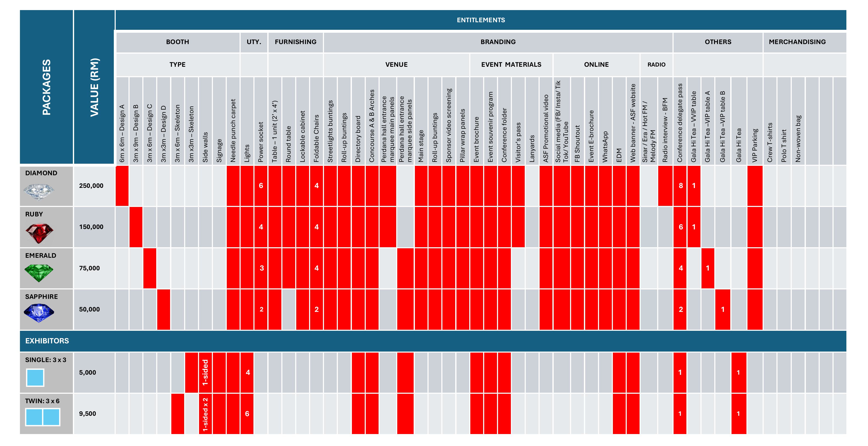Click the Twin 3 x 6 Lights cell showing 6

click(x=247, y=414)
